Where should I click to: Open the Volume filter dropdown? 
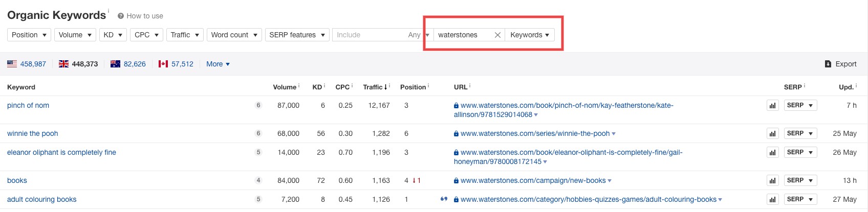[x=75, y=35]
